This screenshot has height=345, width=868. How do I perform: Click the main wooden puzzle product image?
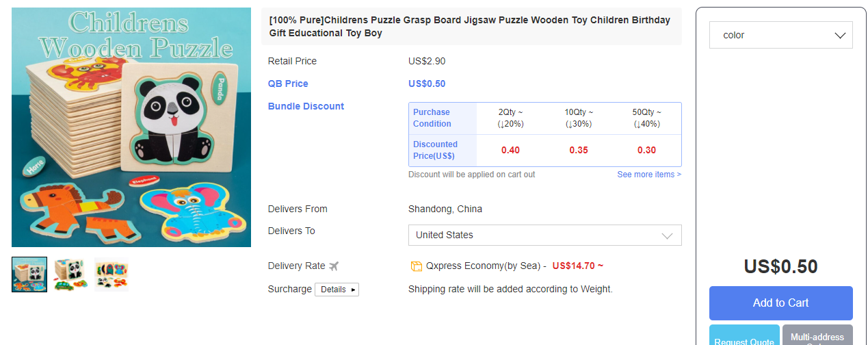pyautogui.click(x=131, y=127)
